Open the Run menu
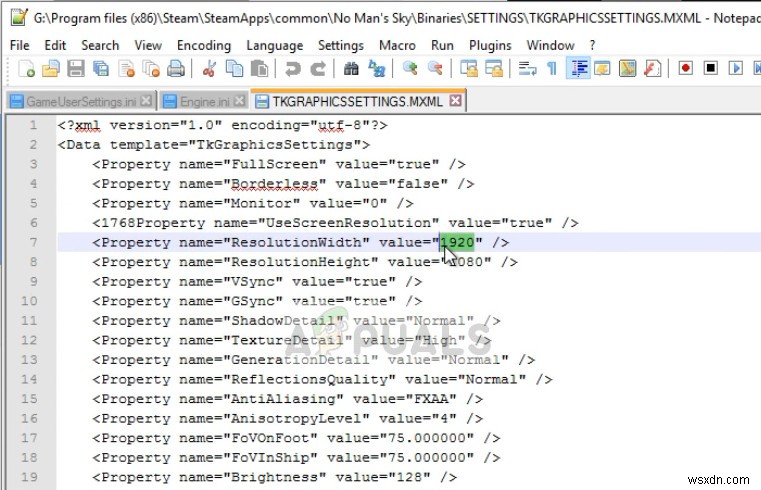Viewport: 761px width, 490px height. click(442, 46)
